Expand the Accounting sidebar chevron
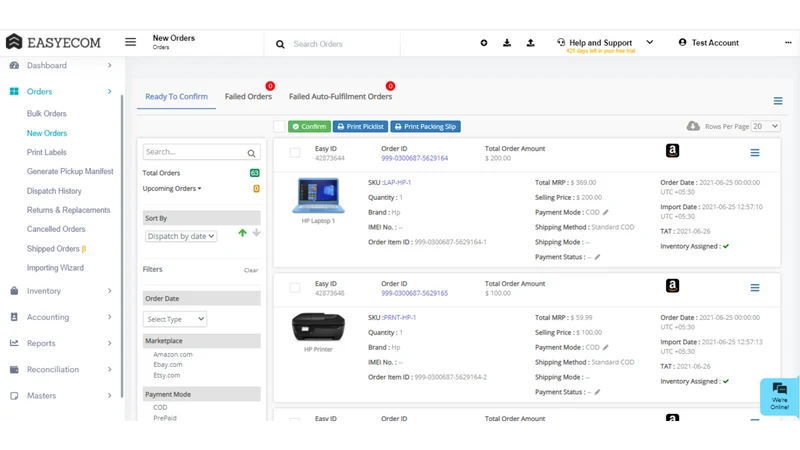This screenshot has width=800, height=450. click(x=110, y=317)
